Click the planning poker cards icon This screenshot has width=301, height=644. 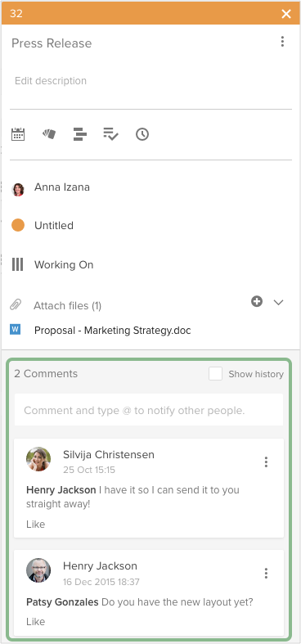[49, 134]
